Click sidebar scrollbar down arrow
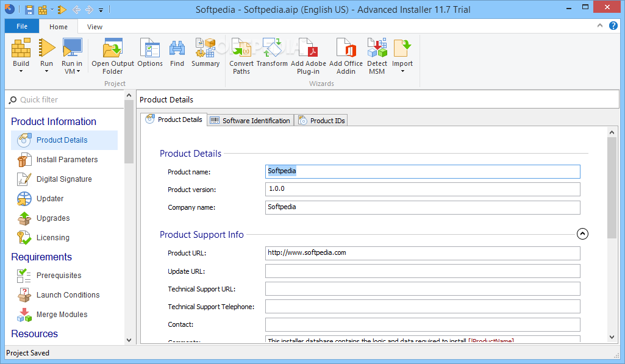Image resolution: width=625 pixels, height=364 pixels. 129,340
